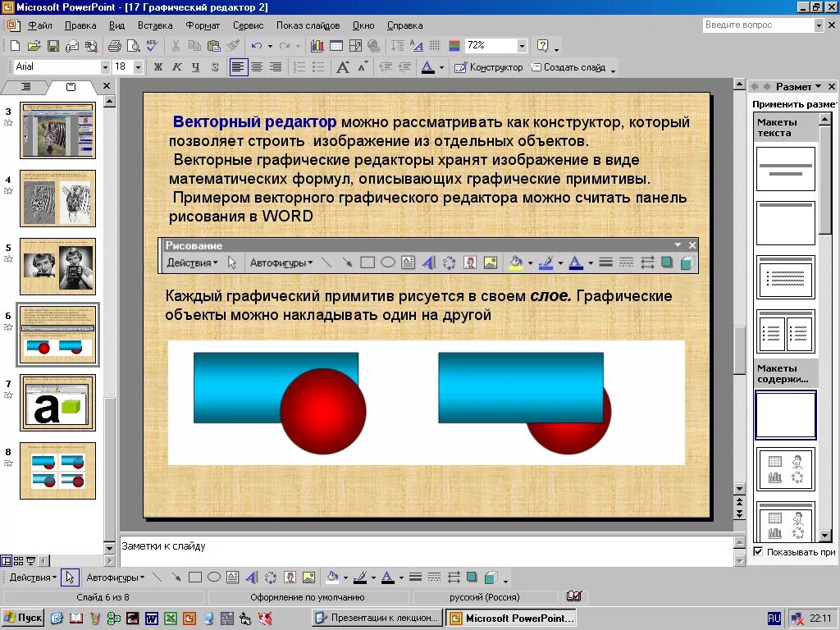Viewport: 840px width, 630px height.
Task: Click the Пуск start button
Action: pyautogui.click(x=22, y=618)
